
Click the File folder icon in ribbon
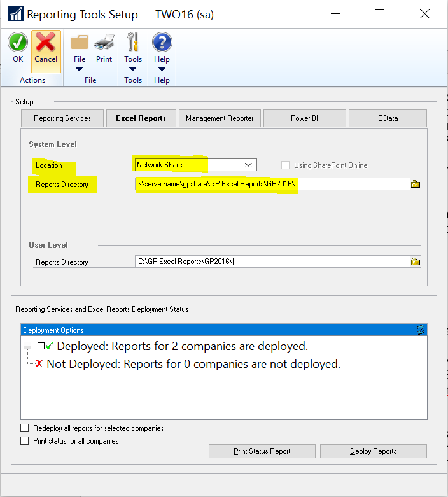pos(80,43)
